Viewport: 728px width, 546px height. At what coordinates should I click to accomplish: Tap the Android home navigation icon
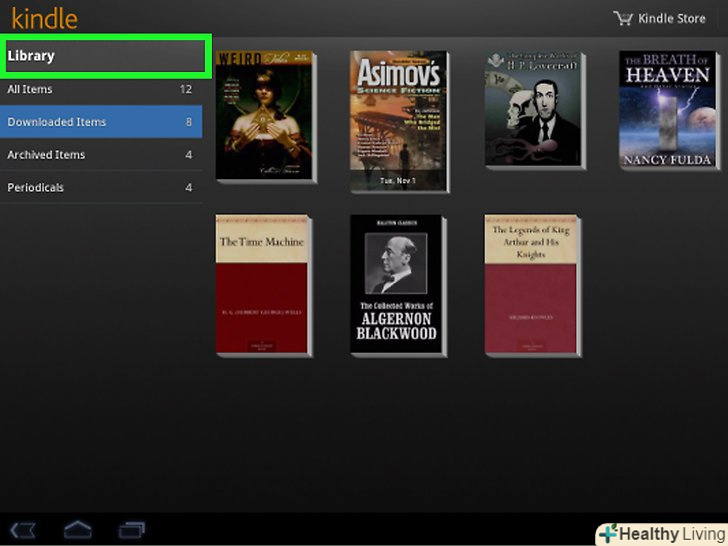(x=78, y=529)
